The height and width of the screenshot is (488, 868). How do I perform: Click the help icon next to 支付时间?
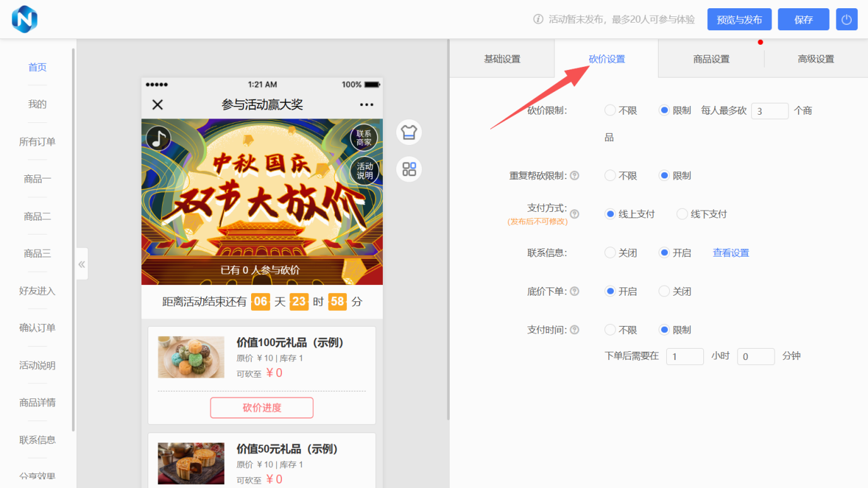tap(575, 329)
